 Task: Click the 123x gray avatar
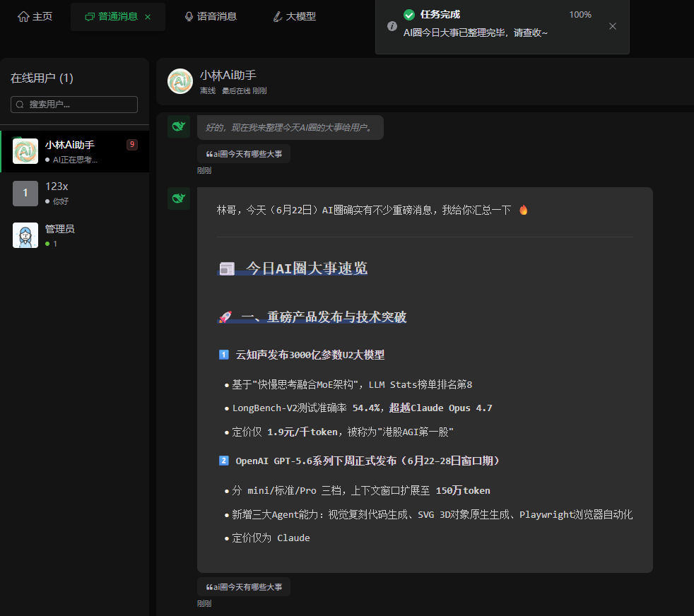point(25,194)
